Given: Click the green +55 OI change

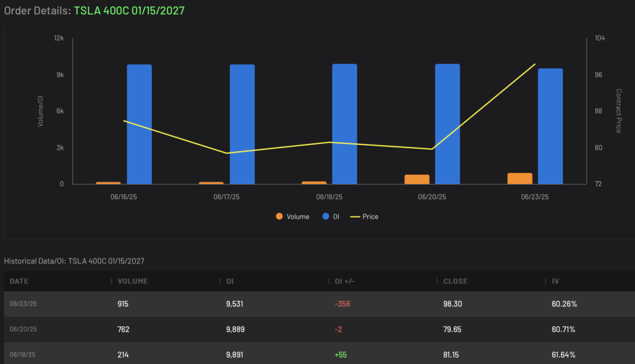Looking at the screenshot, I should point(340,355).
